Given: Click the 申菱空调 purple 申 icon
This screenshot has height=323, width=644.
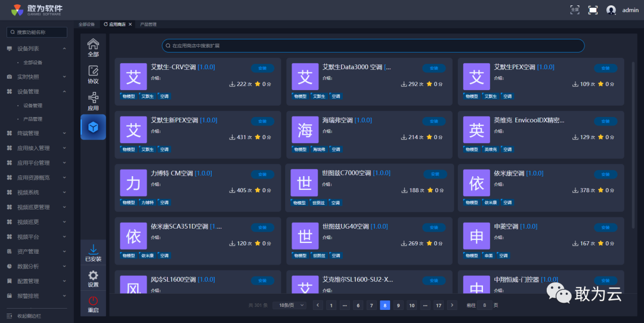Looking at the screenshot, I should click(476, 236).
